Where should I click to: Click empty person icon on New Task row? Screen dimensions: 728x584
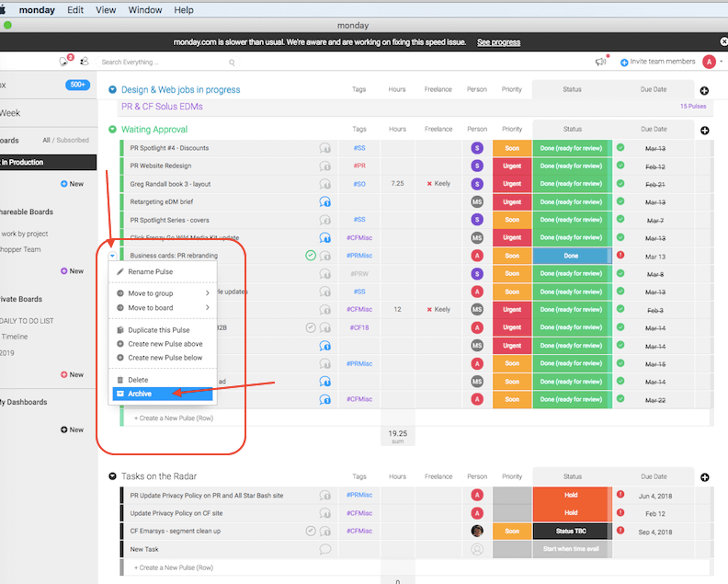click(477, 549)
